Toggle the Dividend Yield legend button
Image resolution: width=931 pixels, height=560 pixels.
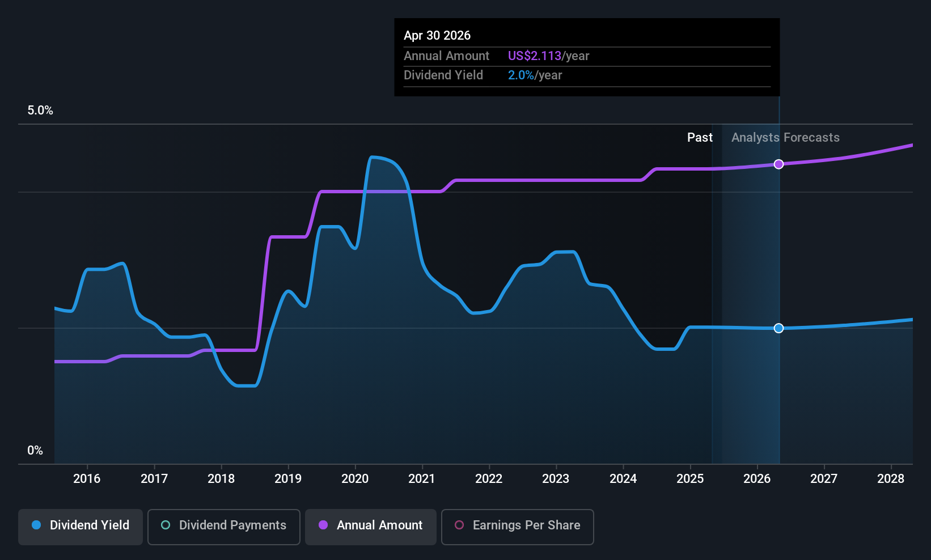pyautogui.click(x=81, y=527)
